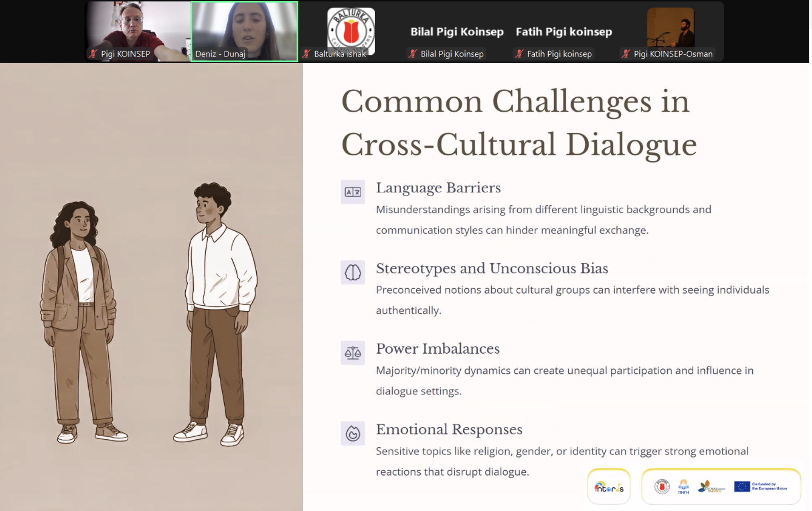The image size is (812, 511).
Task: Click the slide title Common Challenges in Cross-Cultural Dialogue
Action: pos(519,123)
